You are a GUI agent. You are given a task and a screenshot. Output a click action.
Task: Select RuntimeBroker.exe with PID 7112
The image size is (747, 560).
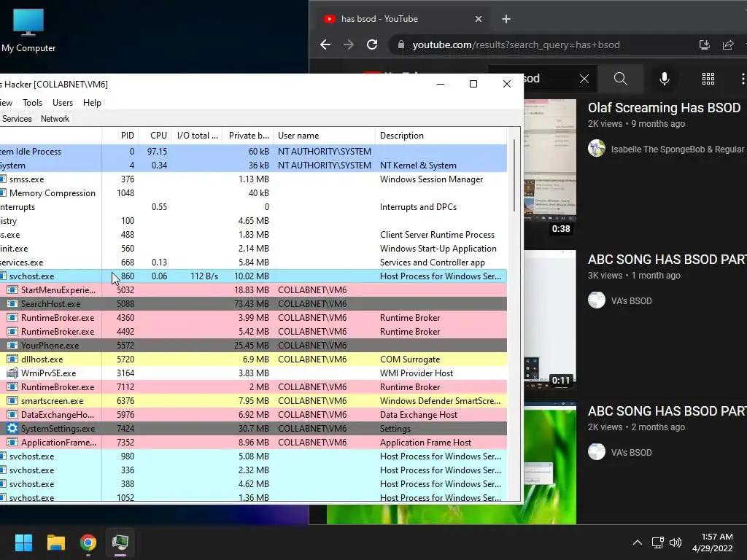click(x=253, y=387)
